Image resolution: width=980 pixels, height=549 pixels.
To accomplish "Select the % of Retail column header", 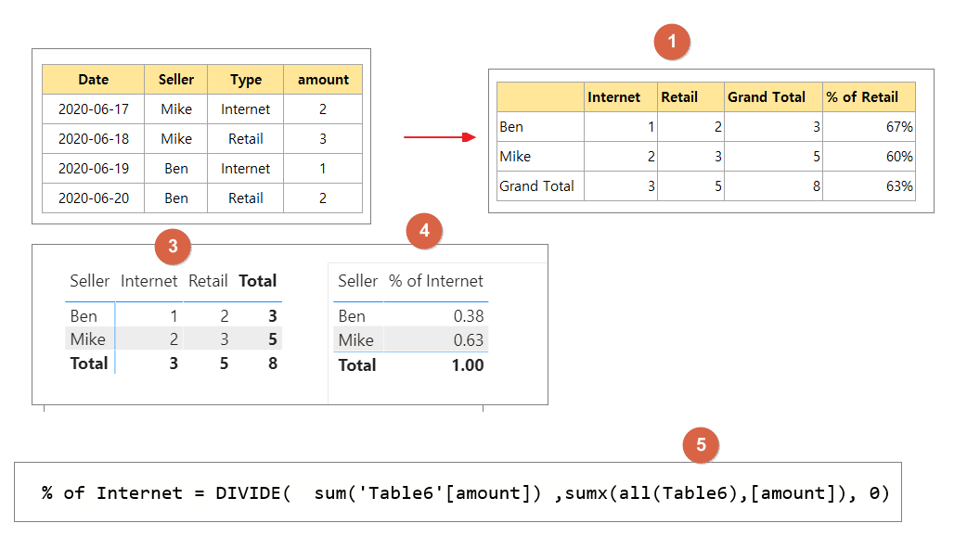I will click(x=869, y=96).
